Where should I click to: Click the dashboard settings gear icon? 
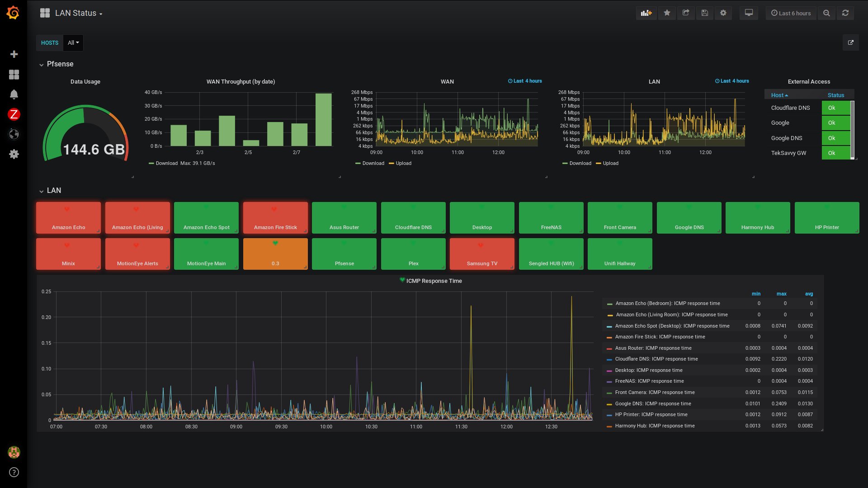tap(723, 13)
